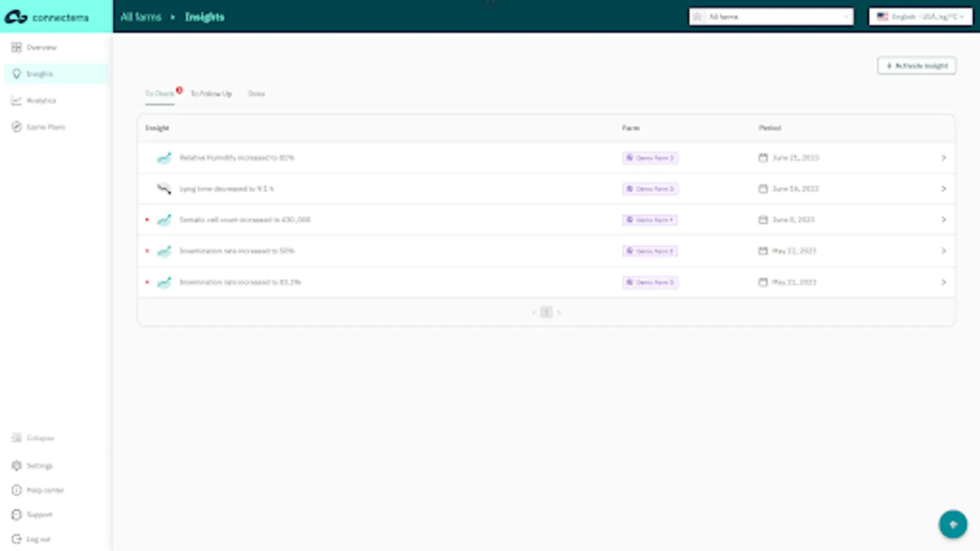Go to the previous page in pagination
980x551 pixels.
[x=534, y=312]
